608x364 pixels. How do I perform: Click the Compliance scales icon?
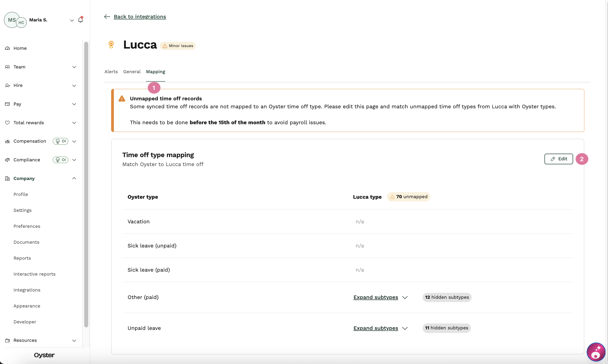pos(7,160)
